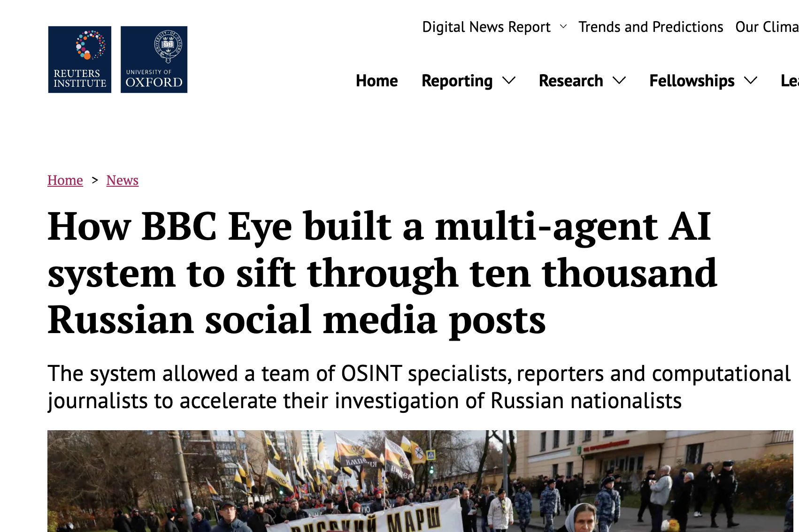This screenshot has height=532, width=799.
Task: Open the Russian march article photo
Action: pos(420,481)
